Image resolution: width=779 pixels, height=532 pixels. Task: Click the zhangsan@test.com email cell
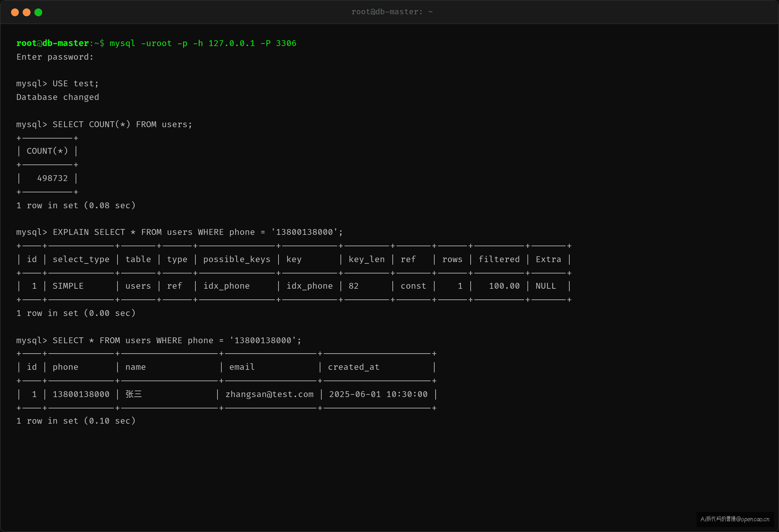(269, 394)
